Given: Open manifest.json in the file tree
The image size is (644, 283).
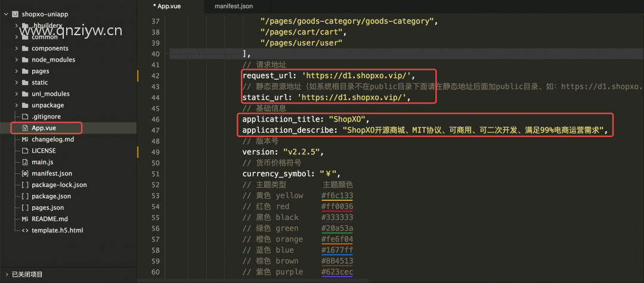Looking at the screenshot, I should click(x=52, y=173).
